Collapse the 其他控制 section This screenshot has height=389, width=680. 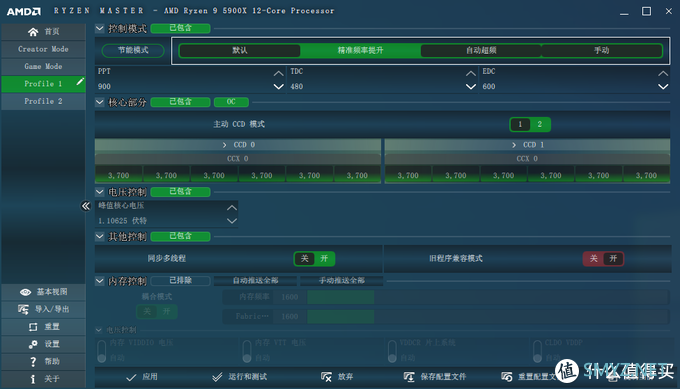pyautogui.click(x=100, y=236)
